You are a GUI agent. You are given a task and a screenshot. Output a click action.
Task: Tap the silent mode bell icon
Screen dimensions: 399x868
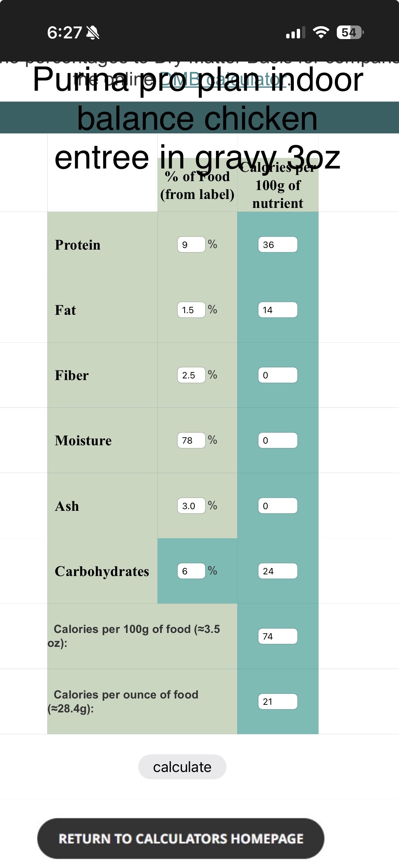pos(93,33)
